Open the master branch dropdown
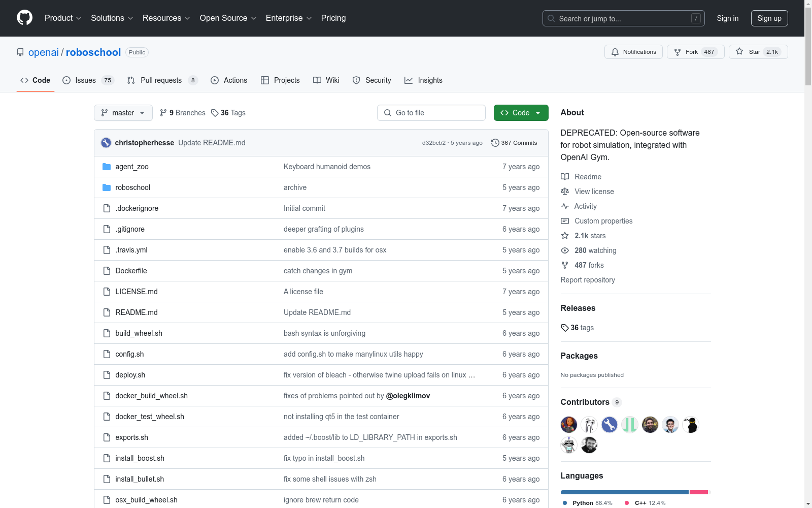The width and height of the screenshot is (812, 508). (x=123, y=113)
